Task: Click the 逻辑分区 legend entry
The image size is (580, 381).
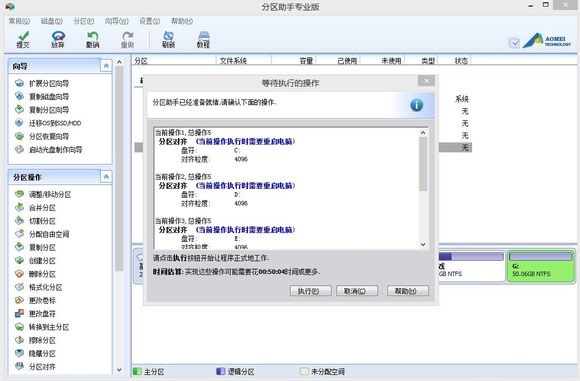Action: (236, 371)
